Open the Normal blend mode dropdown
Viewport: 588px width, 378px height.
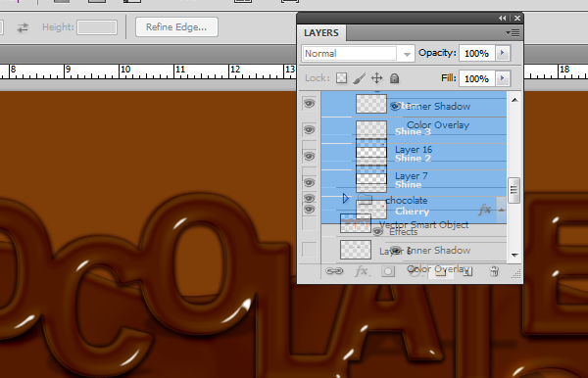click(358, 54)
